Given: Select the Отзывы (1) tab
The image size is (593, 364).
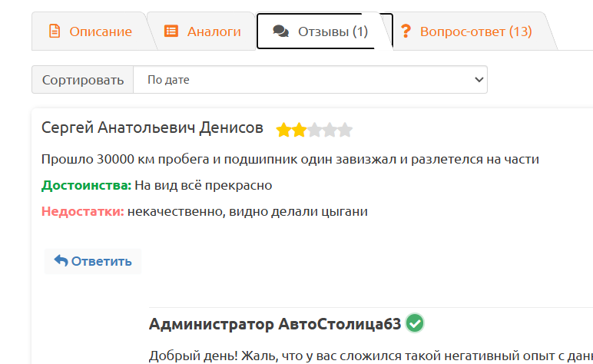Looking at the screenshot, I should point(320,31).
